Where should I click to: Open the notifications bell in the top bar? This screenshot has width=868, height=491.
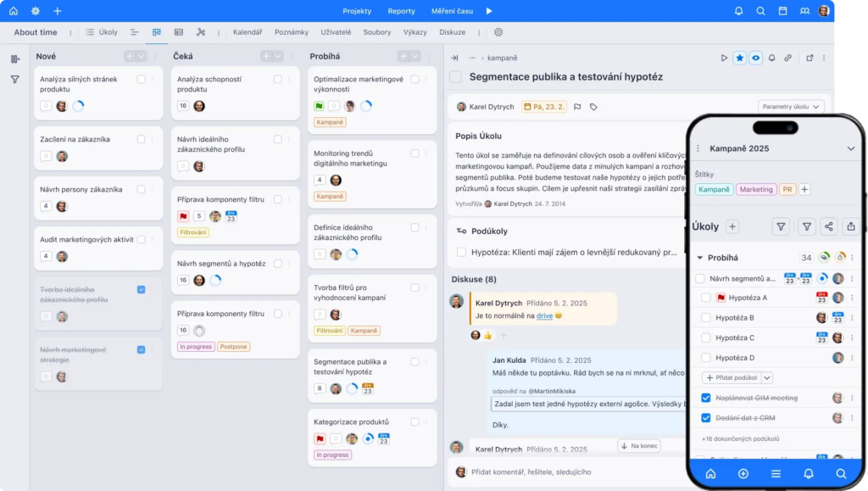click(x=738, y=11)
